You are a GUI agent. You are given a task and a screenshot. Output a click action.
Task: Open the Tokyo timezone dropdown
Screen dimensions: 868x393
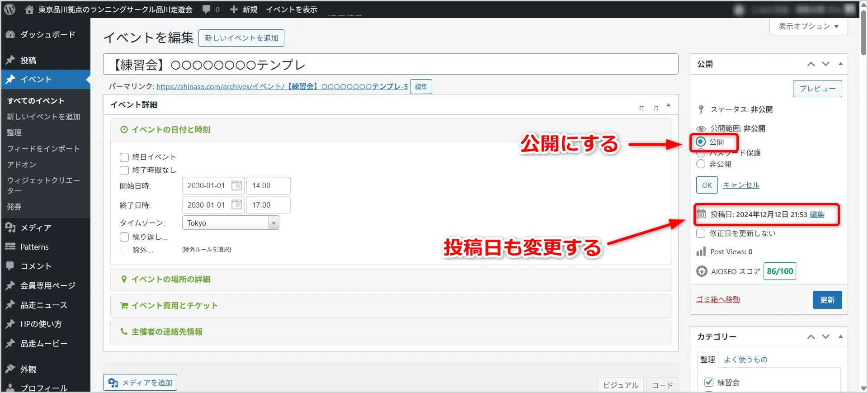(230, 223)
